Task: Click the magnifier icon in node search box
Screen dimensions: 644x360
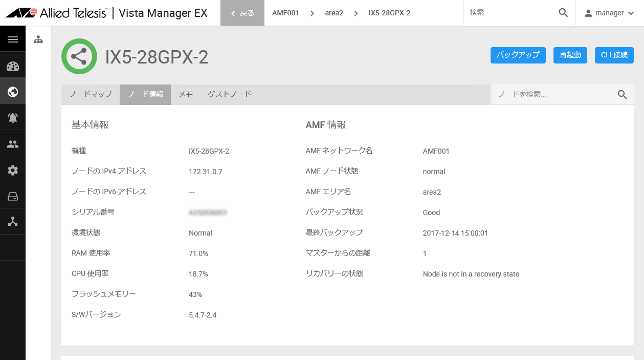Action: (622, 94)
